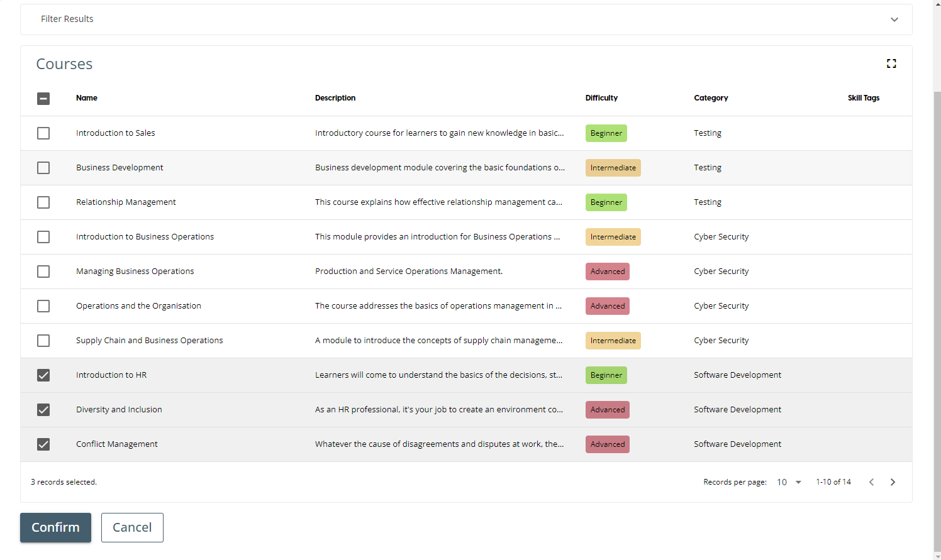Click the Advanced badge for Managing Business Operations

607,272
